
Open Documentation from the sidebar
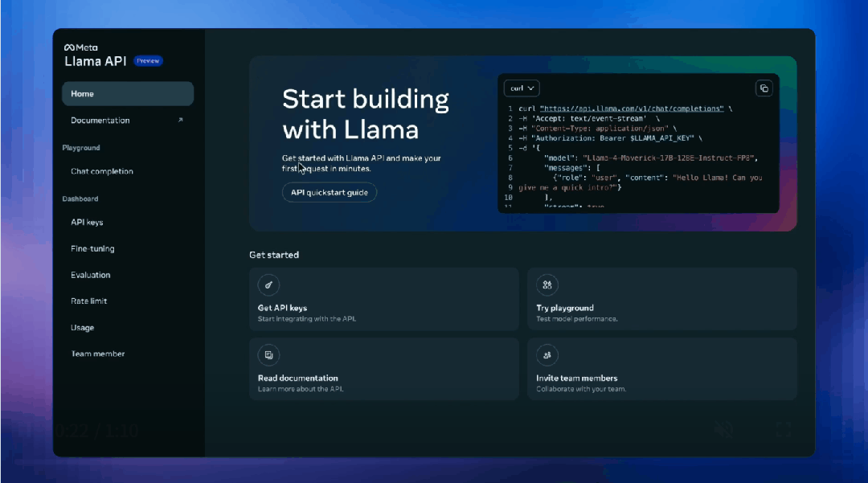tap(100, 120)
